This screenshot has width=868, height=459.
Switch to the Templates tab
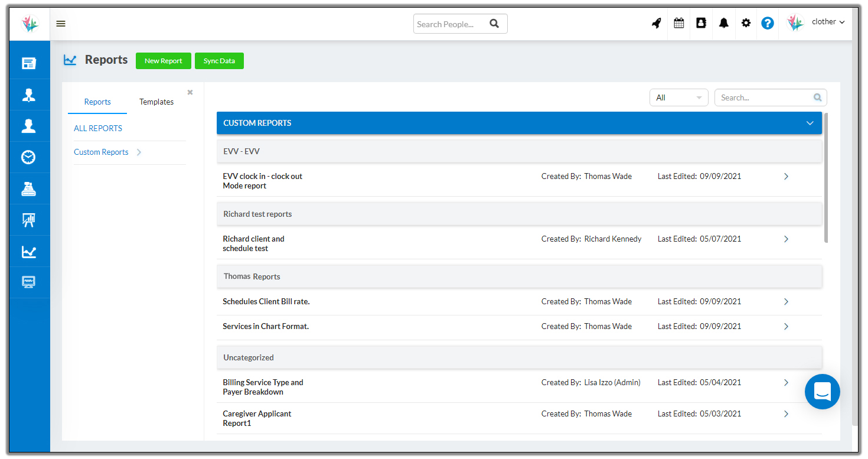point(156,102)
